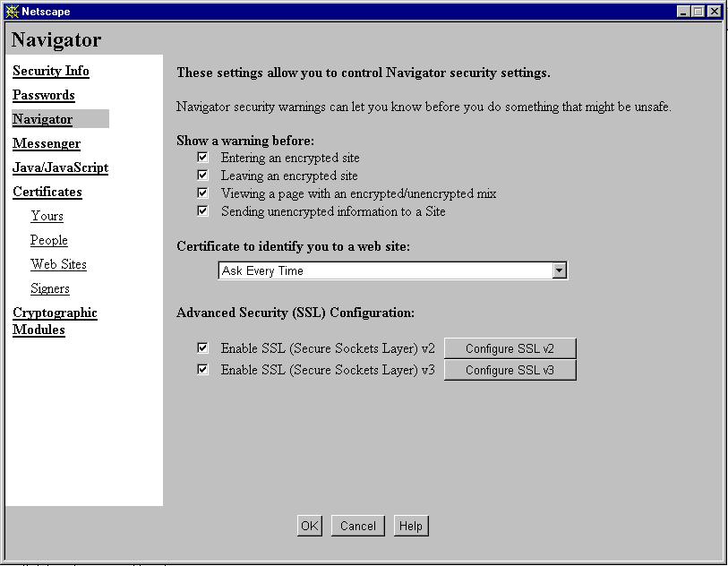
Task: Toggle Leaving an encrypted site warning
Action: pos(202,175)
